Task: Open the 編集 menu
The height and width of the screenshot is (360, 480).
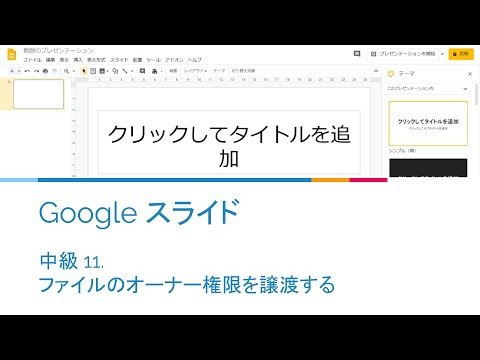Action: (50, 60)
